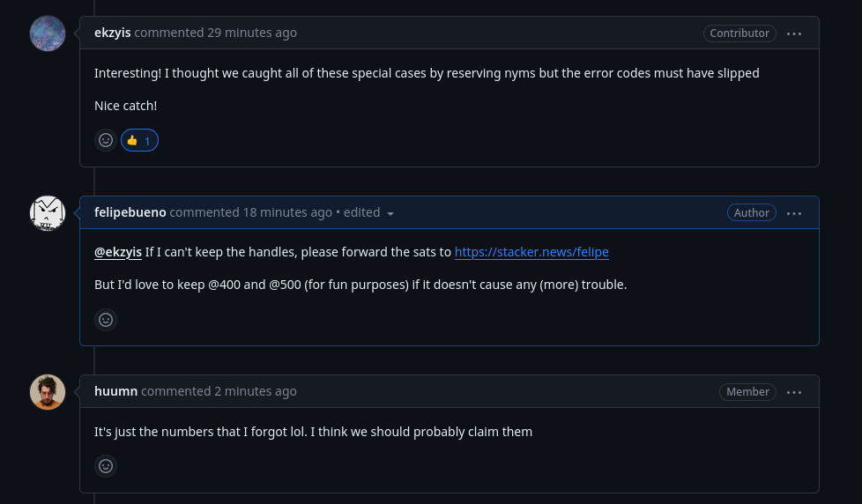Viewport: 862px width, 504px height.
Task: Click the "2 minutes ago" timestamp
Action: click(256, 391)
